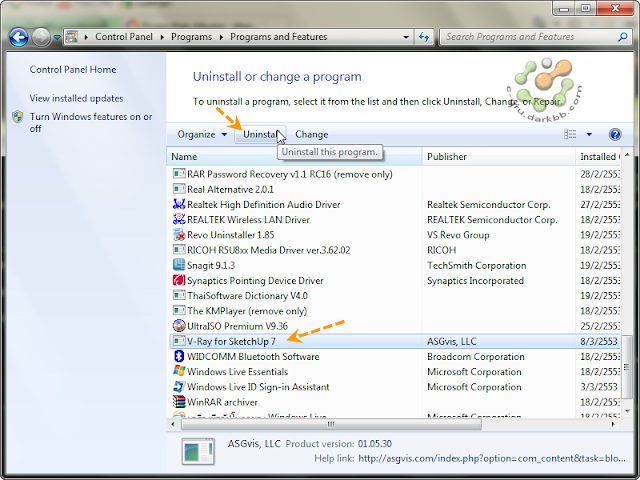Click the shield icon beside Windows features
640x480 pixels.
pyautogui.click(x=18, y=117)
